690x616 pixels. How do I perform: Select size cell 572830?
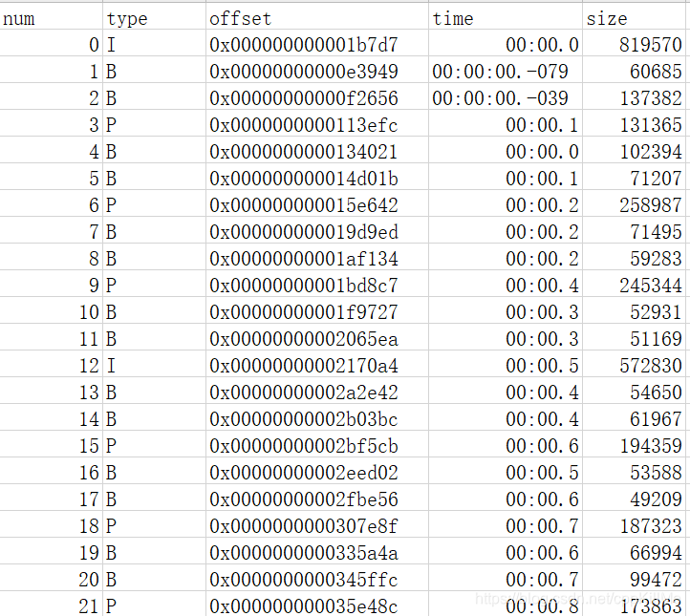click(x=634, y=366)
